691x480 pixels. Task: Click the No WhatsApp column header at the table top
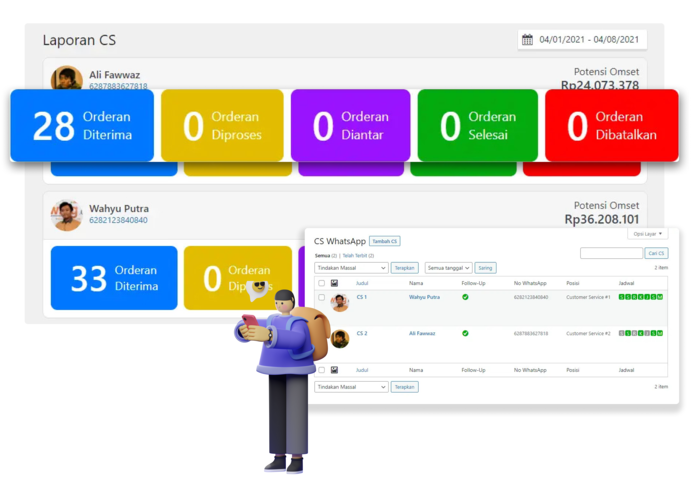tap(530, 283)
